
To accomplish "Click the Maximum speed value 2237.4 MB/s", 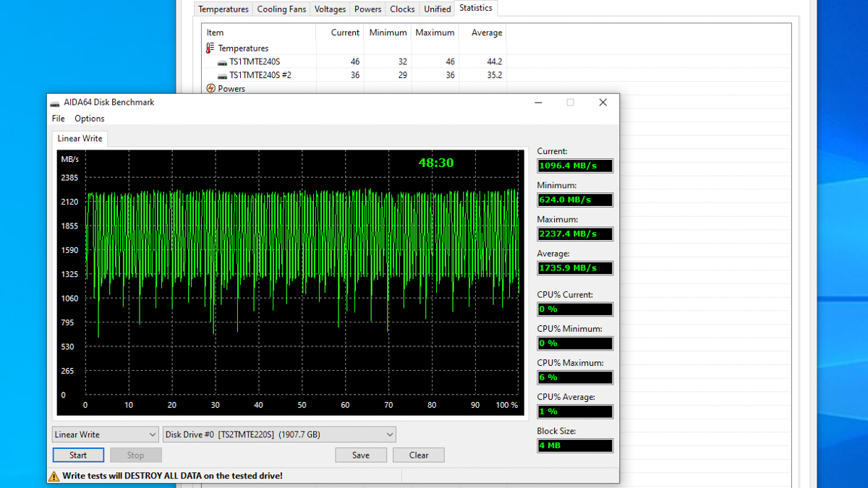I will click(x=575, y=234).
